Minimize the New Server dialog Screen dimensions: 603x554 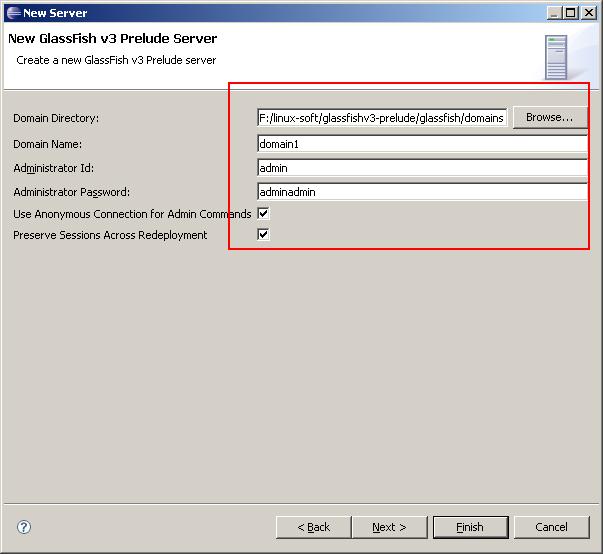[553, 13]
